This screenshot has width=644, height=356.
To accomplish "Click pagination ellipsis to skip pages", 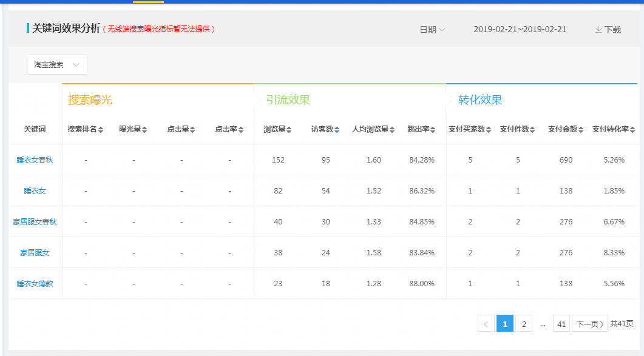I will tap(543, 324).
